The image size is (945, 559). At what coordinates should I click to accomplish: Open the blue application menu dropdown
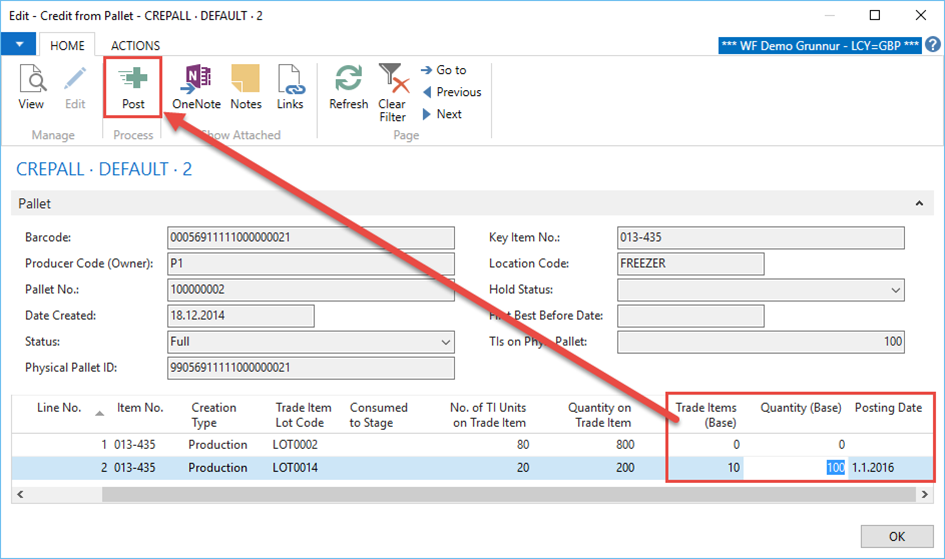click(19, 45)
